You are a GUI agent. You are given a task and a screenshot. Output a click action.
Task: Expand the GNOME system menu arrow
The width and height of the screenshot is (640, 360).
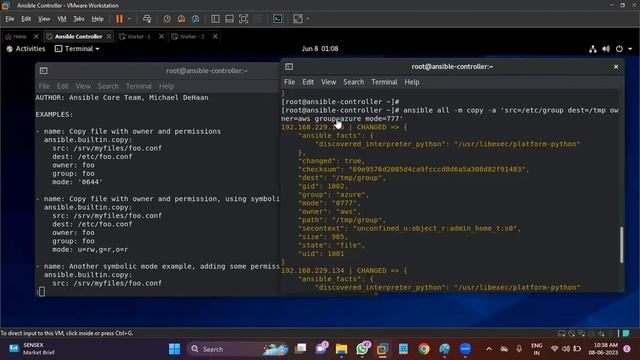coord(630,49)
